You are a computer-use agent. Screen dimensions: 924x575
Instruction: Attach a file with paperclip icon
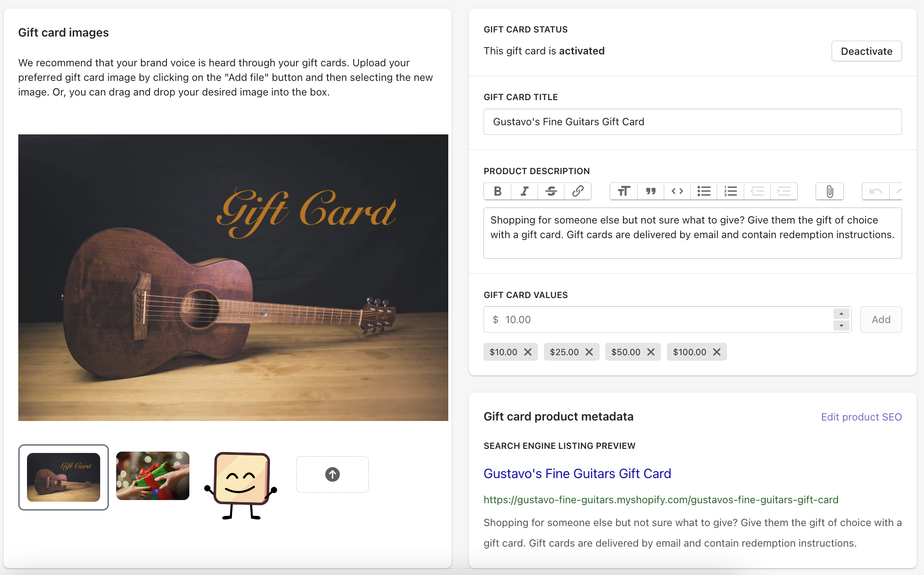[x=830, y=191]
